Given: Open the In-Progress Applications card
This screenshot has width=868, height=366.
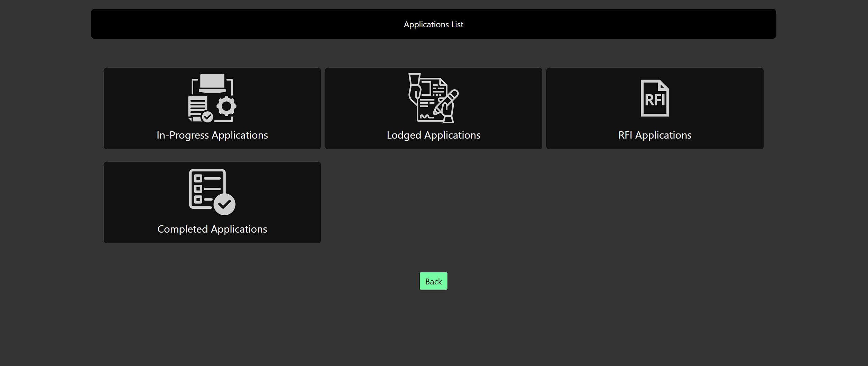Looking at the screenshot, I should click(x=212, y=108).
